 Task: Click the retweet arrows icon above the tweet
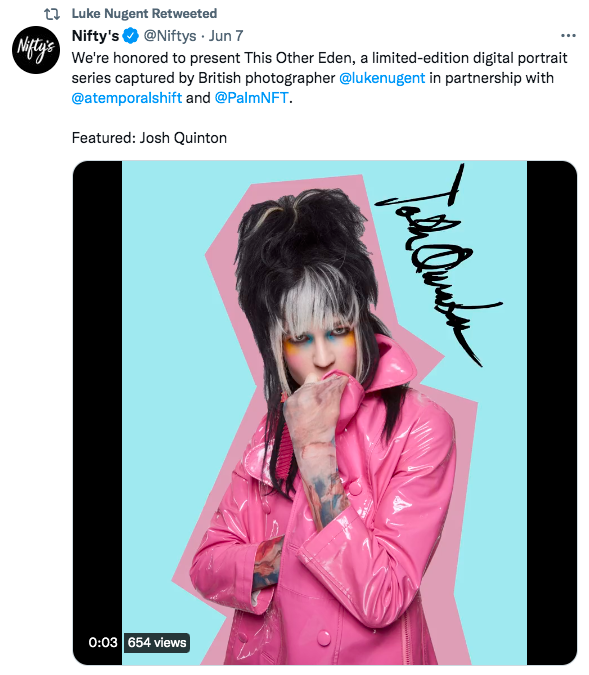click(x=52, y=14)
